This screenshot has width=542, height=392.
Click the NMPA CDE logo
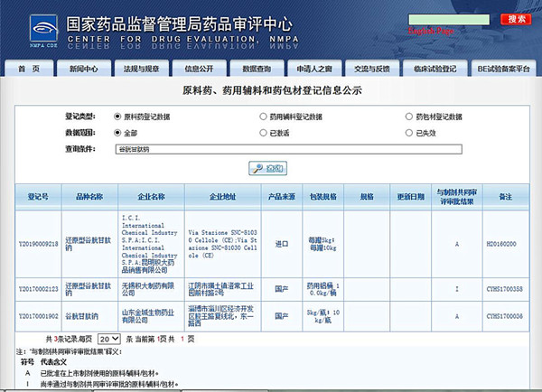click(27, 25)
